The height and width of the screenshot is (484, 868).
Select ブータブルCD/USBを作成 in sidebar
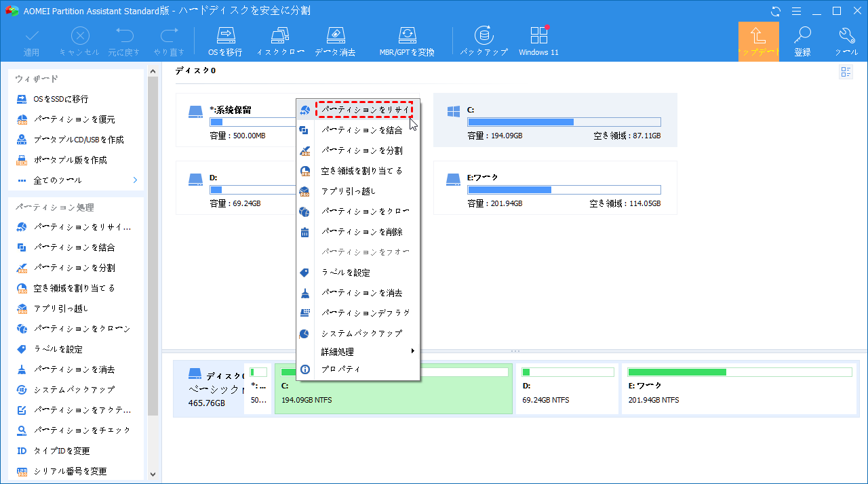pos(72,140)
